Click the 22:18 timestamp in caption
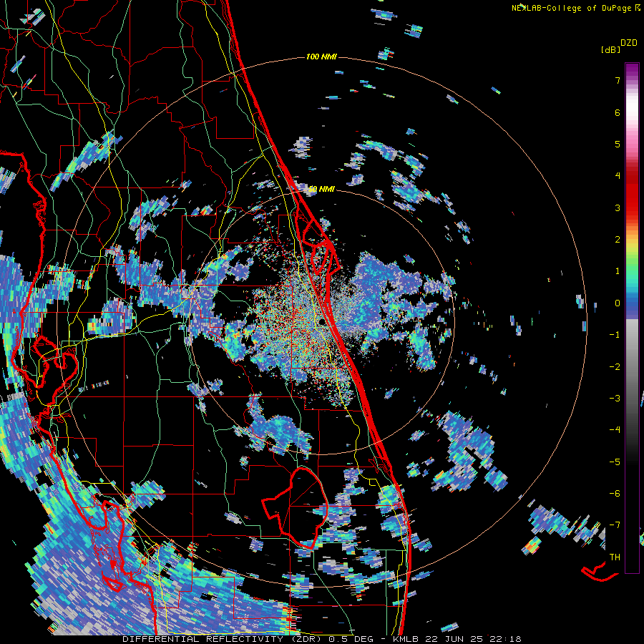This screenshot has height=644, width=644. [x=505, y=639]
